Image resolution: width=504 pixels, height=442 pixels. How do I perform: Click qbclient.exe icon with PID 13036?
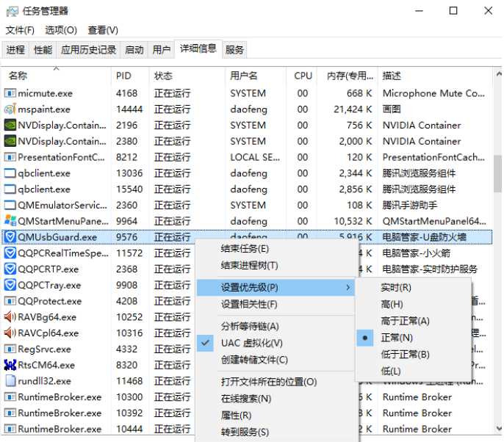tap(10, 173)
